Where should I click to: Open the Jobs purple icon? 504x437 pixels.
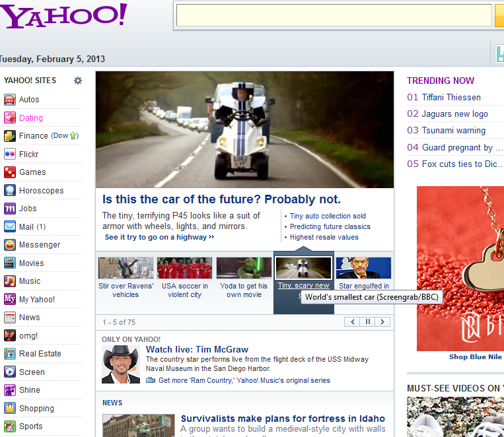coord(10,209)
